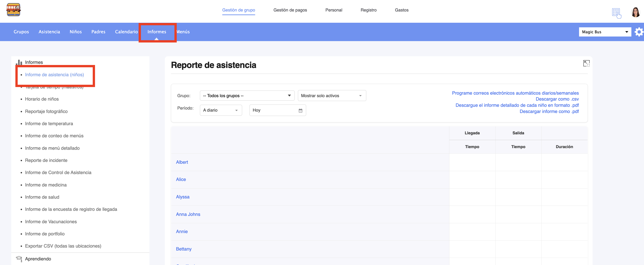Open the settings gear icon
Image resolution: width=644 pixels, height=265 pixels.
point(639,32)
